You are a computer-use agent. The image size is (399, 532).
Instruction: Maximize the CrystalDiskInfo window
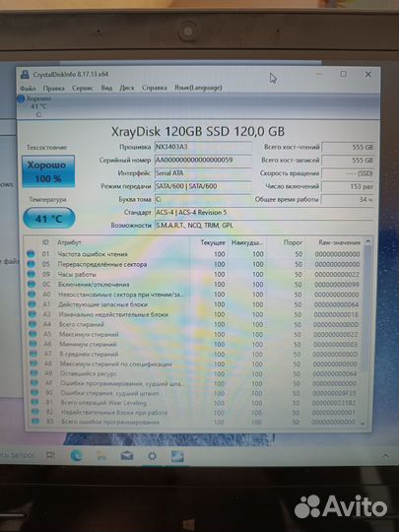(x=344, y=74)
